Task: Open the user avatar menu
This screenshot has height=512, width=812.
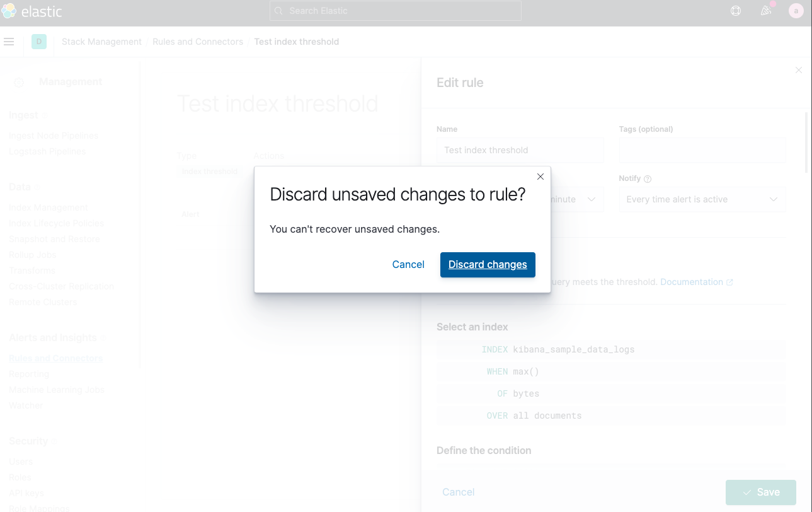Action: coord(796,11)
